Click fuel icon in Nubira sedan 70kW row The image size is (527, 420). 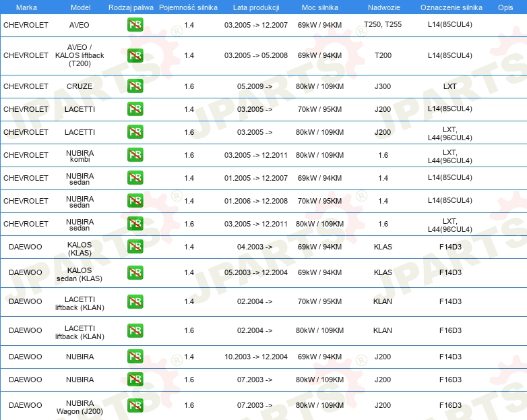coord(135,200)
